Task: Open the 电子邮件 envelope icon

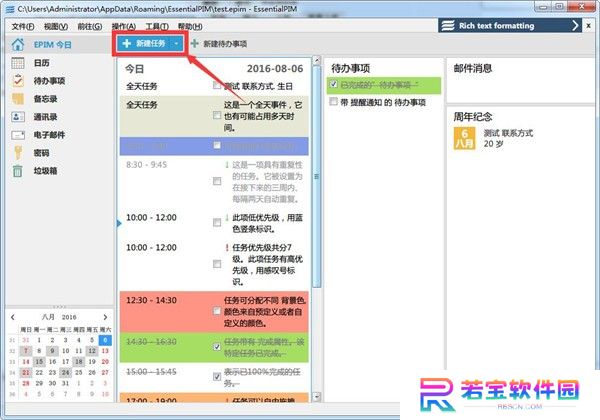Action: point(18,135)
